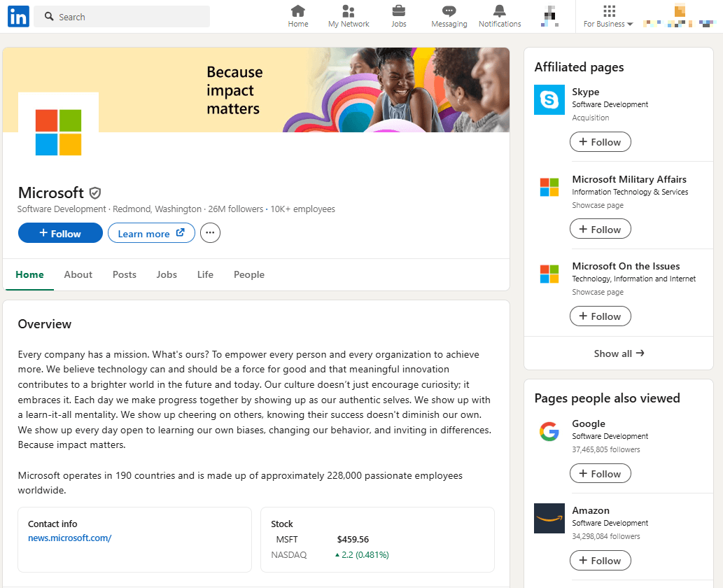Open the Learn more external link

(x=151, y=233)
